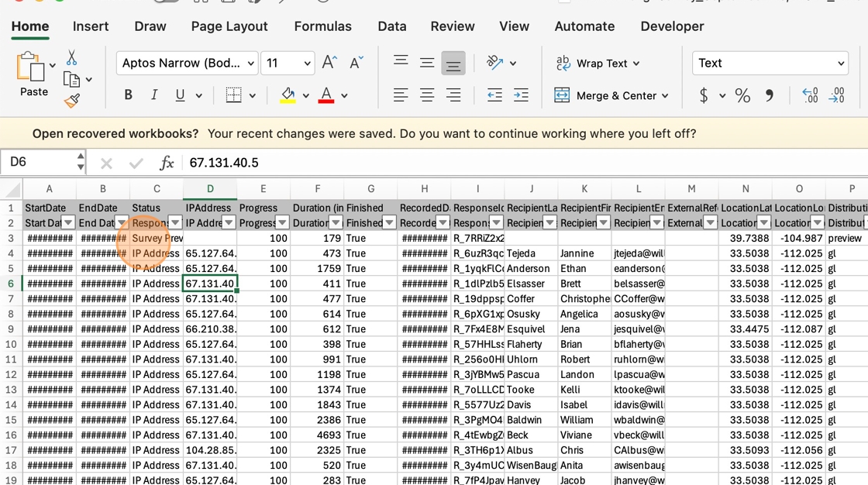Click the Wrap Text button
The image size is (868, 485).
click(x=598, y=64)
